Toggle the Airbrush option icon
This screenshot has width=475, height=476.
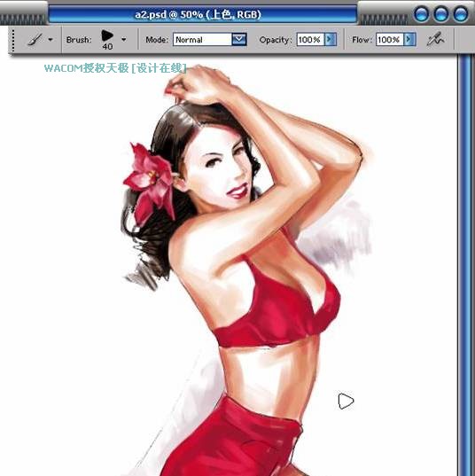click(435, 40)
